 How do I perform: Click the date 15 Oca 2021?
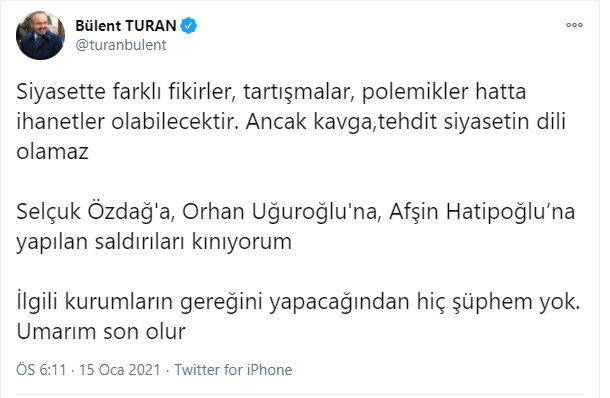click(x=120, y=370)
